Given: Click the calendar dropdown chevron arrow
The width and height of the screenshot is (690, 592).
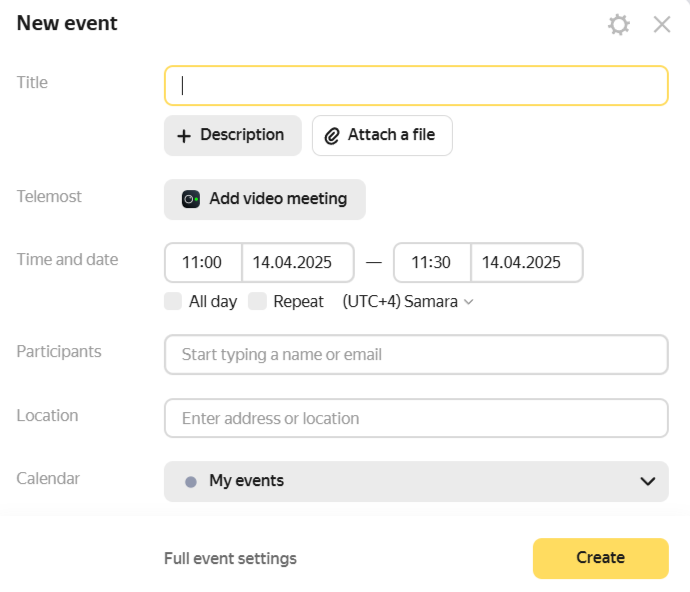Looking at the screenshot, I should pyautogui.click(x=647, y=481).
